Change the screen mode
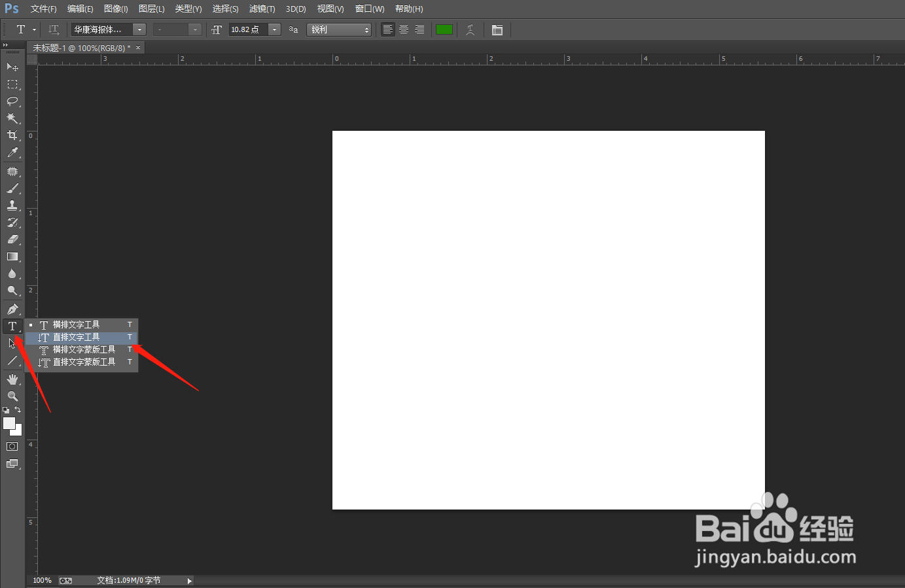Screen dimensions: 905x588 [12, 464]
